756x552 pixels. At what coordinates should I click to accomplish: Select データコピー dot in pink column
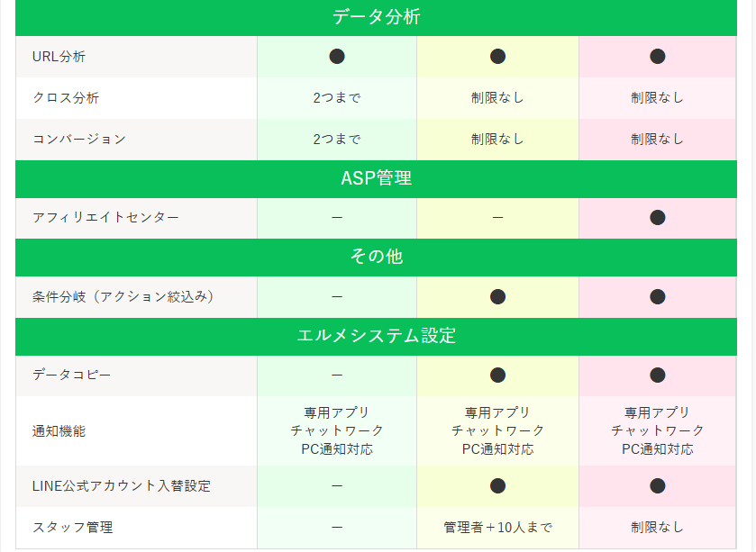point(658,375)
